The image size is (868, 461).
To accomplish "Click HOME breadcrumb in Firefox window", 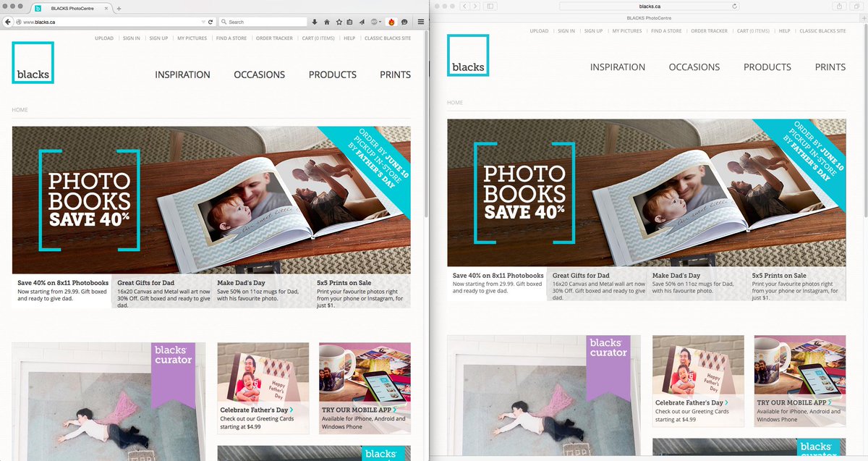I will (x=20, y=110).
